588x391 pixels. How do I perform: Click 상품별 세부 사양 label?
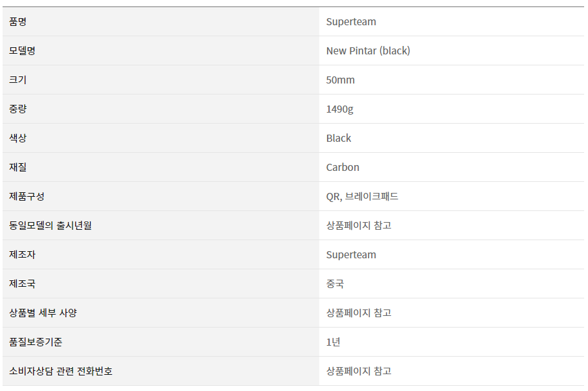(x=43, y=313)
